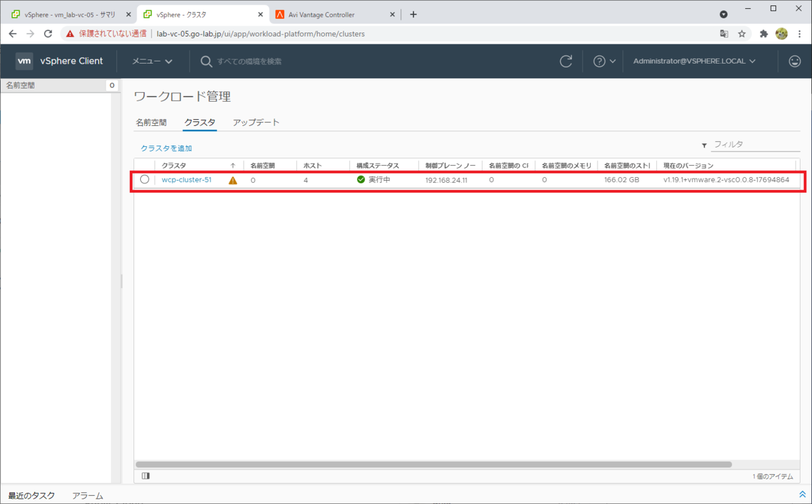812x504 pixels.
Task: Switch to the アップデート tab
Action: 256,122
